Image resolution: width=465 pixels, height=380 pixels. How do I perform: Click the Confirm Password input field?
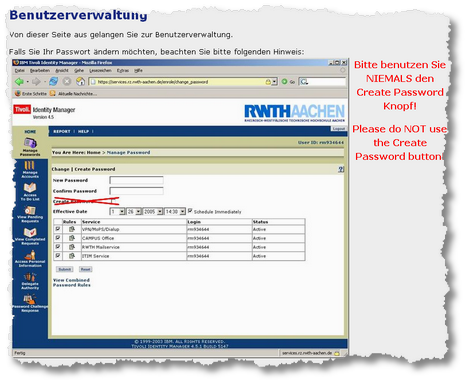click(x=136, y=191)
